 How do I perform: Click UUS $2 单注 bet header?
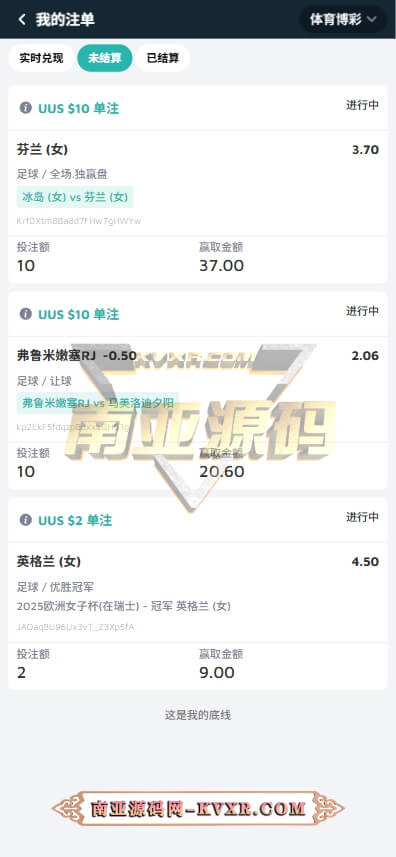[75, 520]
